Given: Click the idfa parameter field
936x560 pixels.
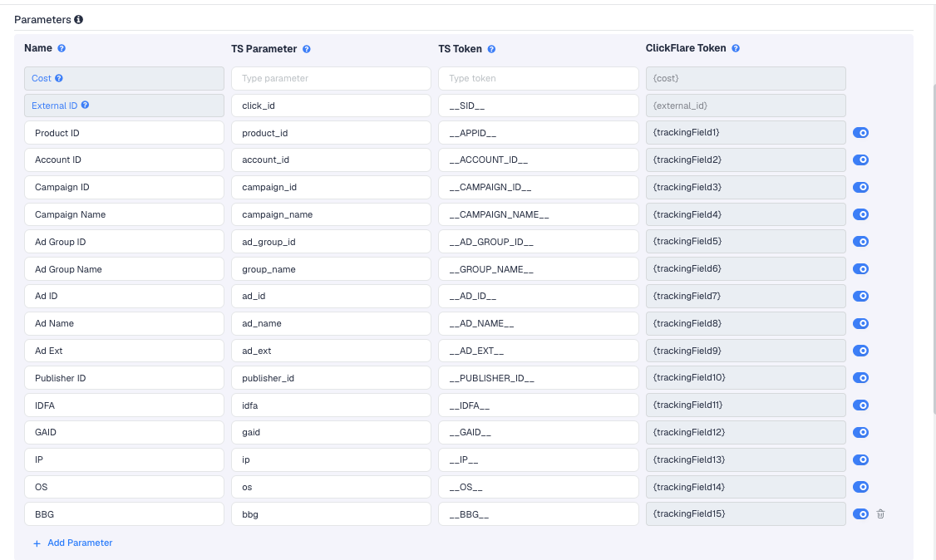Looking at the screenshot, I should click(x=332, y=405).
